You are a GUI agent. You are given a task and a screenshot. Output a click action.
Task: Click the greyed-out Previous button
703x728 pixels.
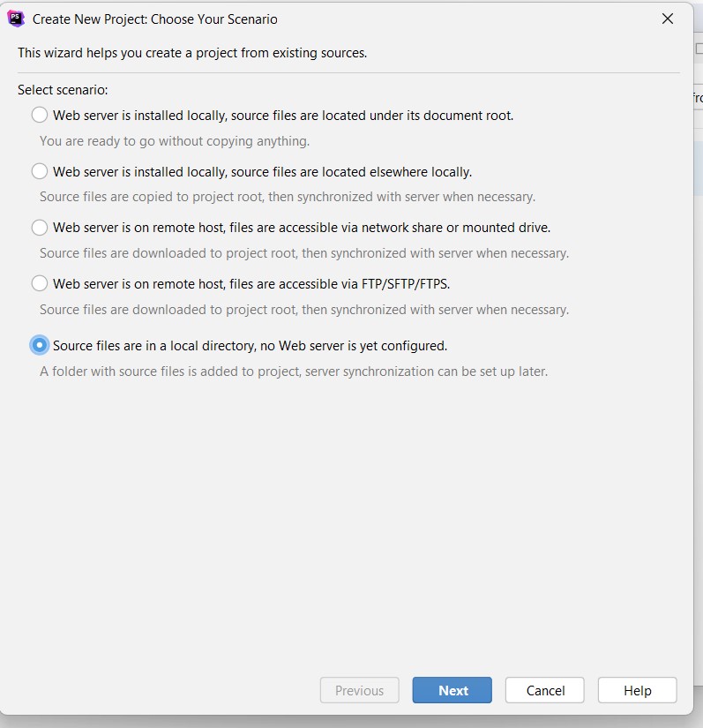pos(360,690)
